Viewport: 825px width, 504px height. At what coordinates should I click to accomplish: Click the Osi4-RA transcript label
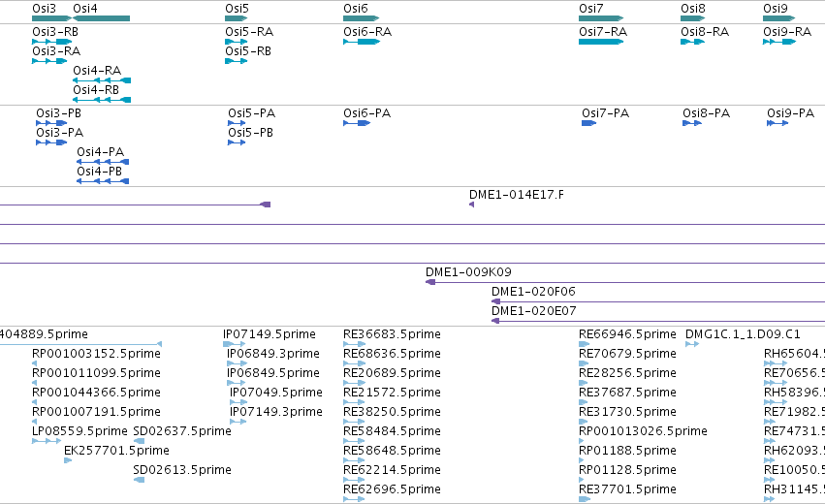(x=97, y=71)
